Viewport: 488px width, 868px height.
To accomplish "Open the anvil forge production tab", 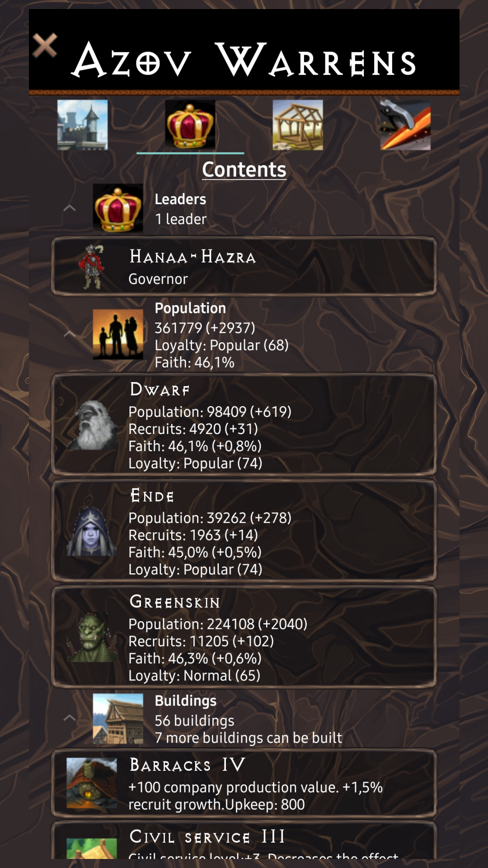I will [405, 125].
